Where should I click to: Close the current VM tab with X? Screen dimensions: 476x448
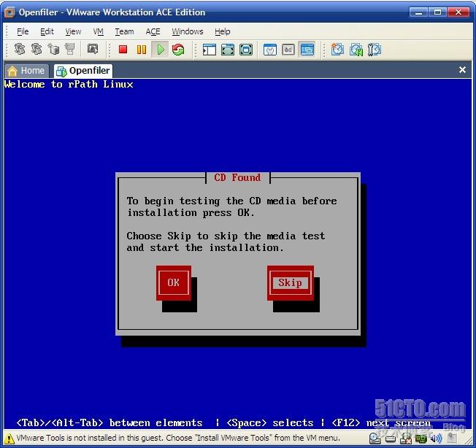tap(462, 70)
